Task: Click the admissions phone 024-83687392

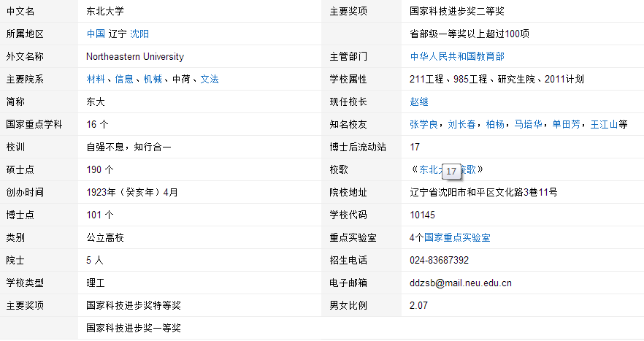Action: (x=439, y=260)
